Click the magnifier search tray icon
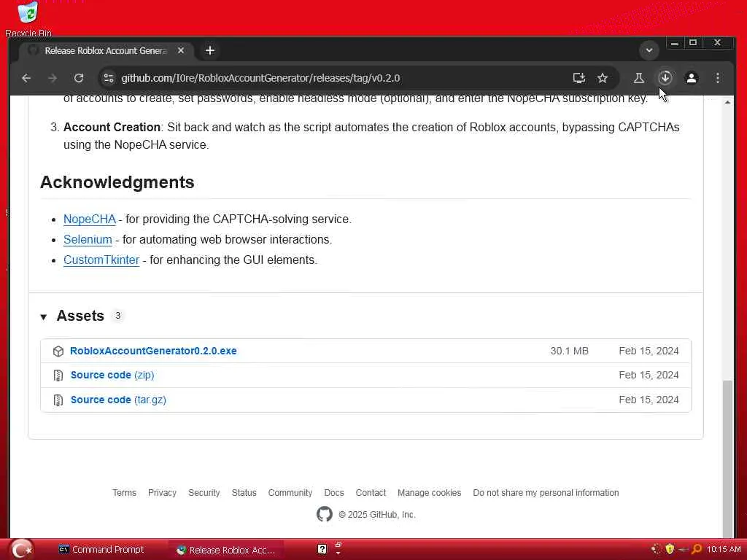 697,549
